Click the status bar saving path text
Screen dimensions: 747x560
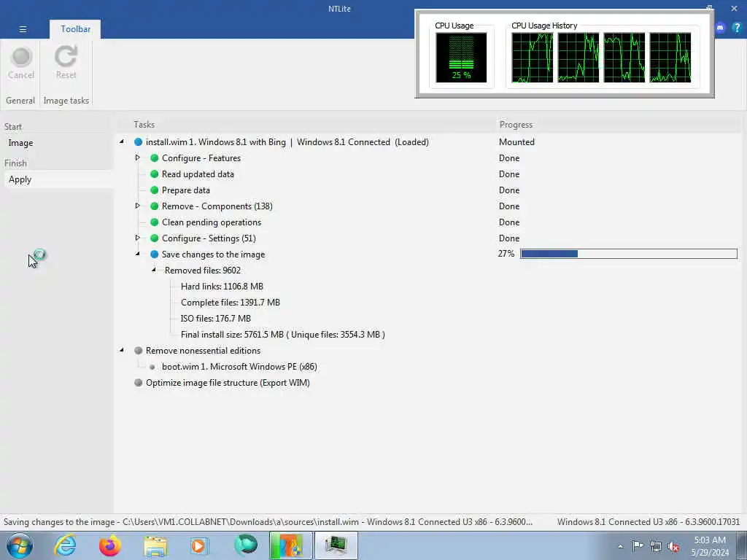268,522
